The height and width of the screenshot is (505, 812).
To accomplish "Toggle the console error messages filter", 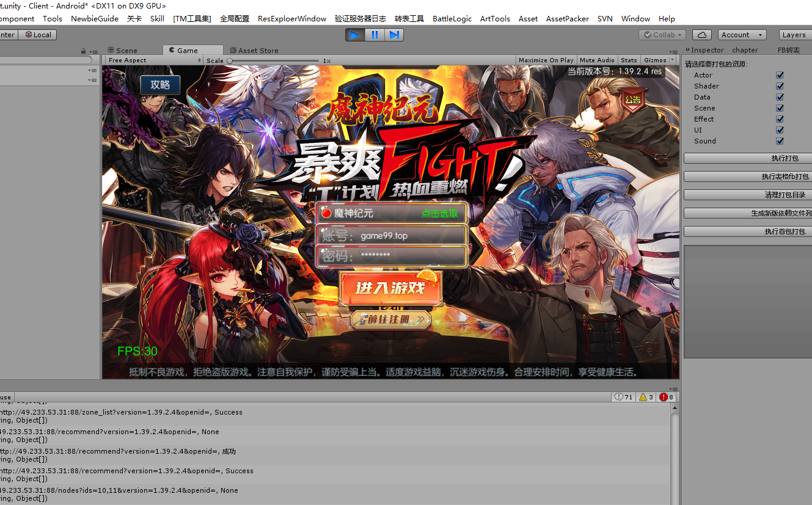I will click(x=667, y=397).
